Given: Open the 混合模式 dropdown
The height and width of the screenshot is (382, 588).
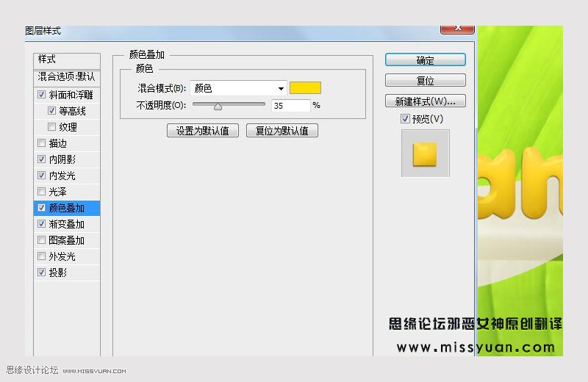Looking at the screenshot, I should (238, 88).
